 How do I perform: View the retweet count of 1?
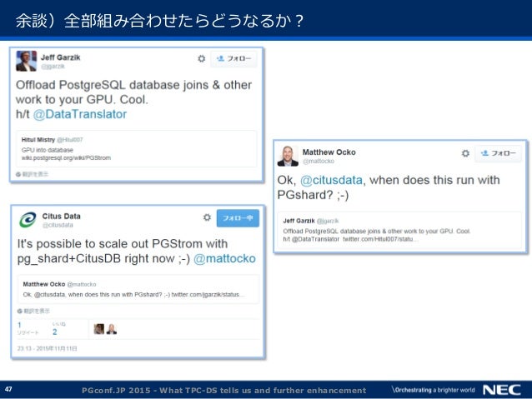[28, 328]
